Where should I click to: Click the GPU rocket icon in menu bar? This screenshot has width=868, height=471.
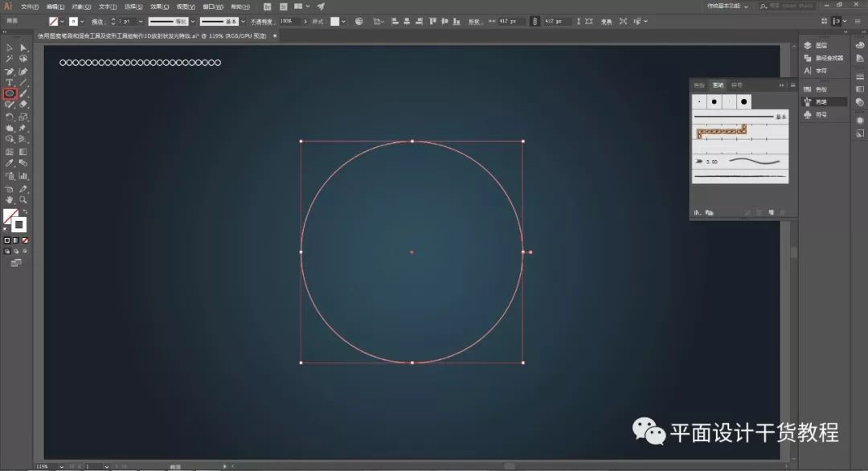(321, 6)
